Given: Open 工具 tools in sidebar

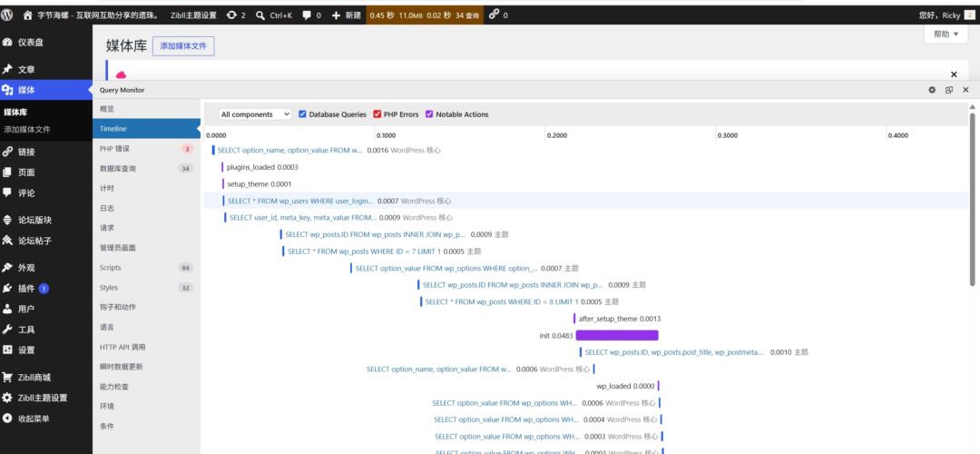Looking at the screenshot, I should [x=46, y=330].
